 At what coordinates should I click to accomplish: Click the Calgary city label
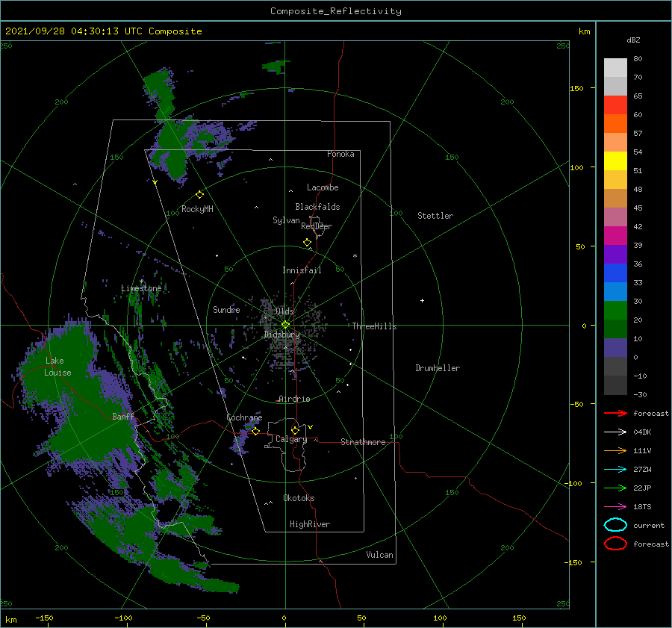(291, 439)
